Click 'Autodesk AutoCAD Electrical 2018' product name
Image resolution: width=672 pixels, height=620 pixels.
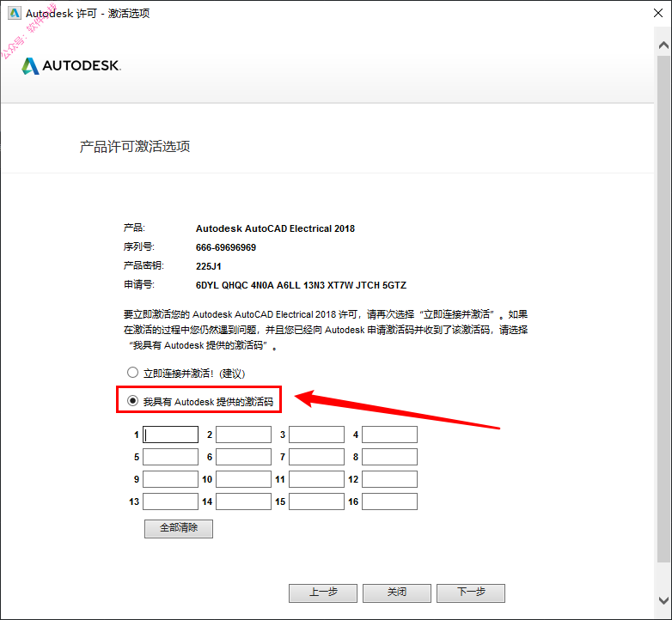[275, 228]
